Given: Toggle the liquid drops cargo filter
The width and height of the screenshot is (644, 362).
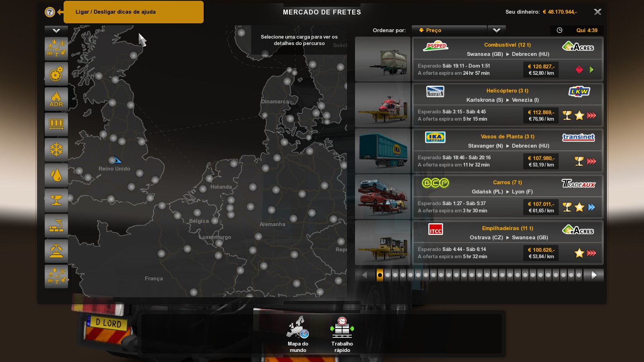Looking at the screenshot, I should 56,175.
